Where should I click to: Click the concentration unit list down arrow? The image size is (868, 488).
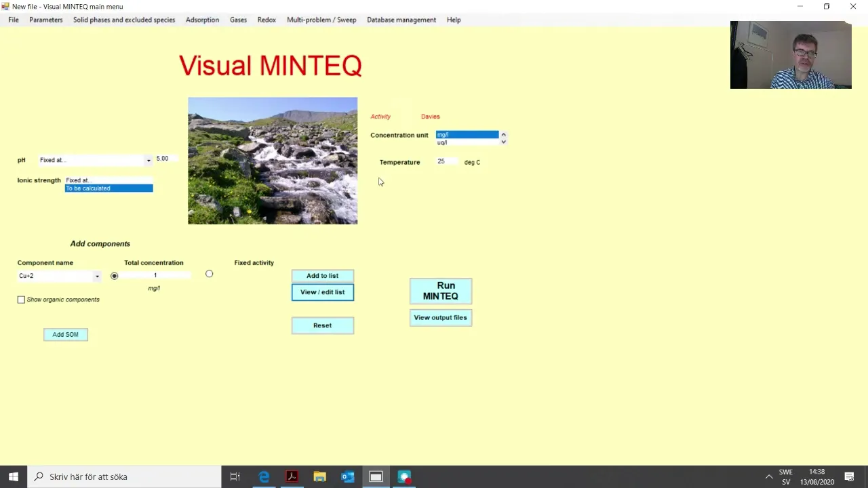point(503,142)
